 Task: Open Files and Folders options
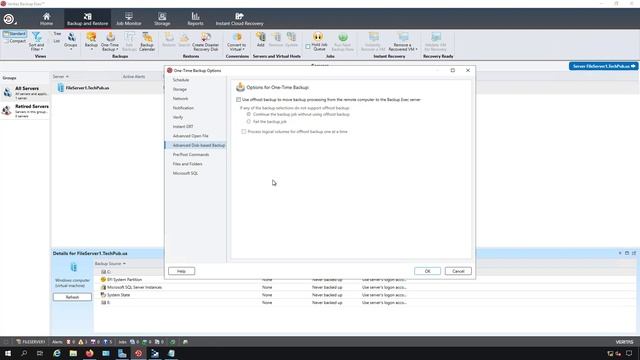(187, 164)
